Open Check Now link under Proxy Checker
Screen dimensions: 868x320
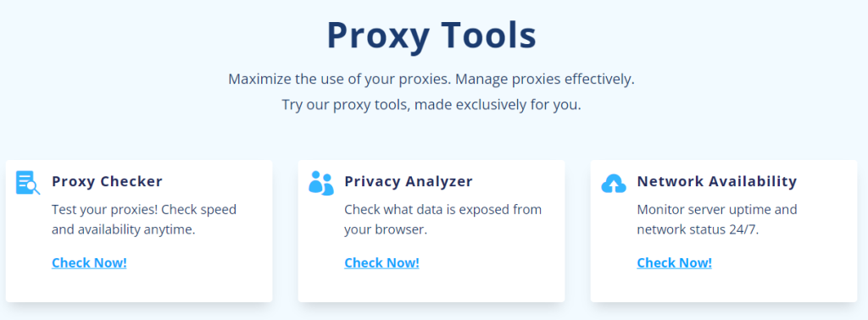pyautogui.click(x=89, y=262)
